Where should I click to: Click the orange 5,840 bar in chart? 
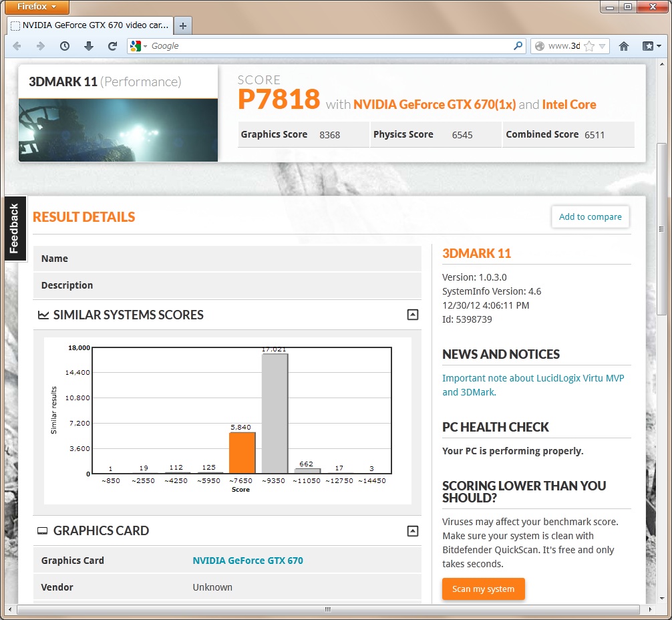[242, 453]
